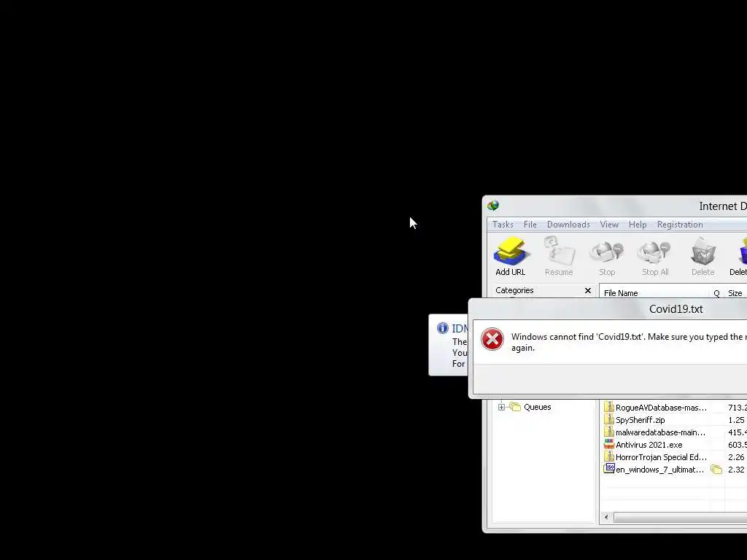Click the horizontal scrollbar left arrow
Image resolution: width=747 pixels, height=560 pixels.
[x=606, y=517]
